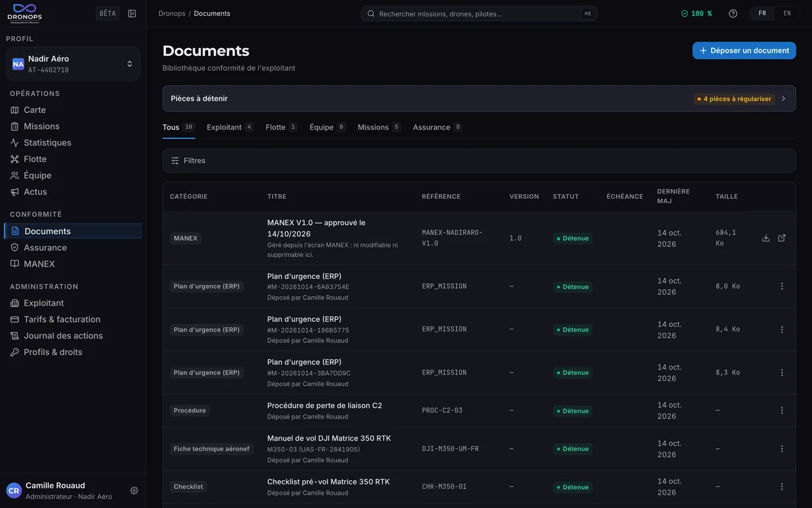Open the Nadir Aéro profile switcher
Viewport: 812px width, 508px height.
[x=73, y=64]
